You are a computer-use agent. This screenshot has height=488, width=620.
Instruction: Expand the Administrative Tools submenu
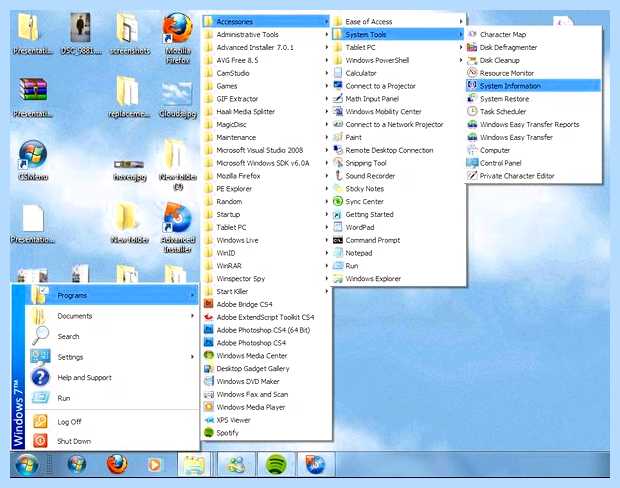(266, 34)
